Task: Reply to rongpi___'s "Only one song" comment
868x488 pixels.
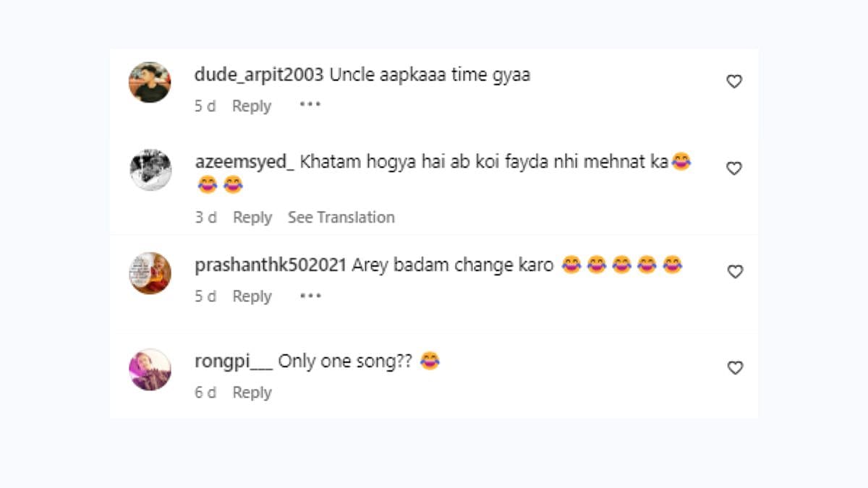Action: coord(252,393)
